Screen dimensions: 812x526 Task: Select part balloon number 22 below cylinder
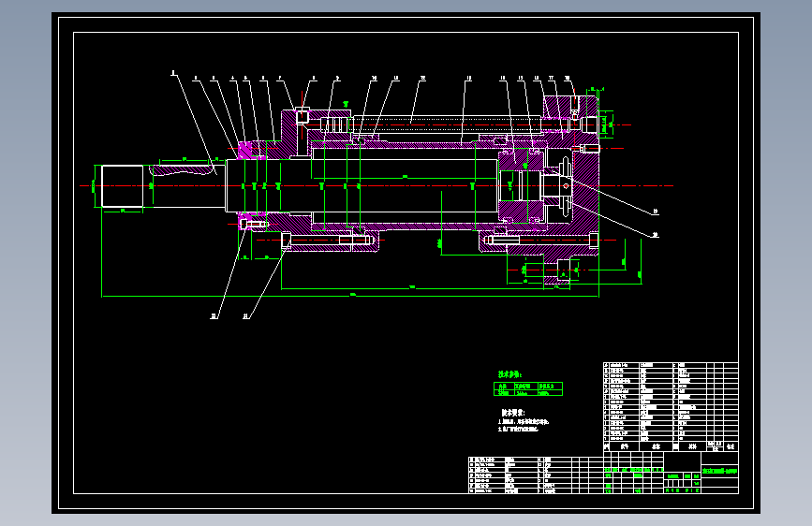click(x=214, y=315)
